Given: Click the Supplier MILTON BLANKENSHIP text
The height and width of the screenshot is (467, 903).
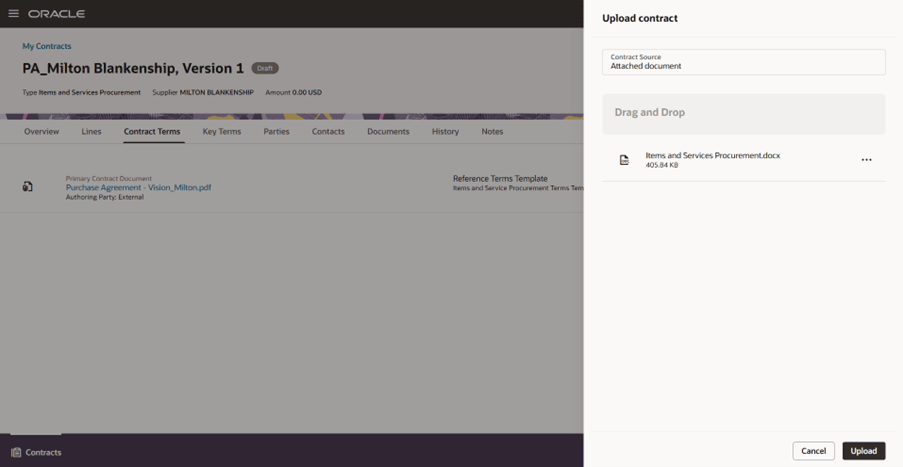Looking at the screenshot, I should (x=203, y=92).
